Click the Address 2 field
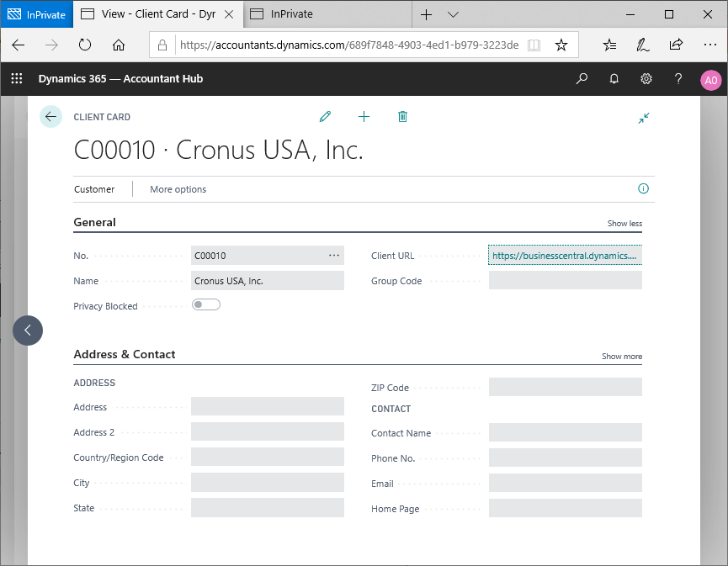The width and height of the screenshot is (728, 566). click(268, 431)
